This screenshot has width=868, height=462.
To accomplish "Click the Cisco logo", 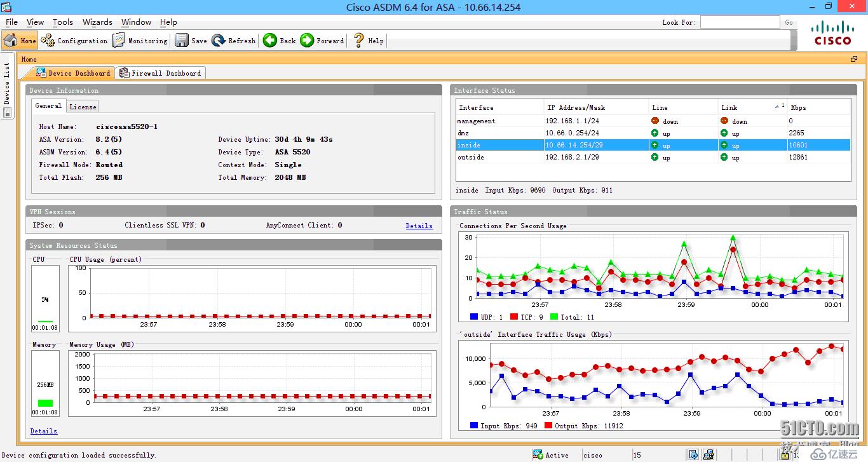I will [833, 33].
